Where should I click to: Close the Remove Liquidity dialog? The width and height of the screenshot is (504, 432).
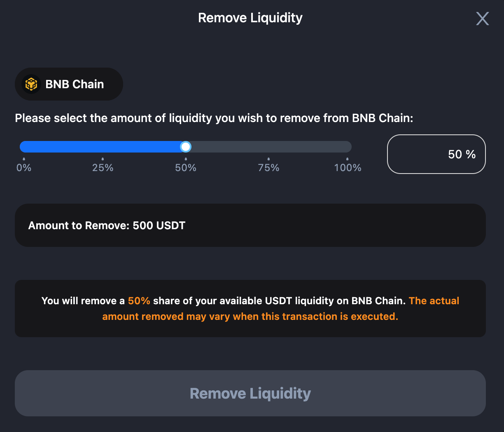[482, 19]
